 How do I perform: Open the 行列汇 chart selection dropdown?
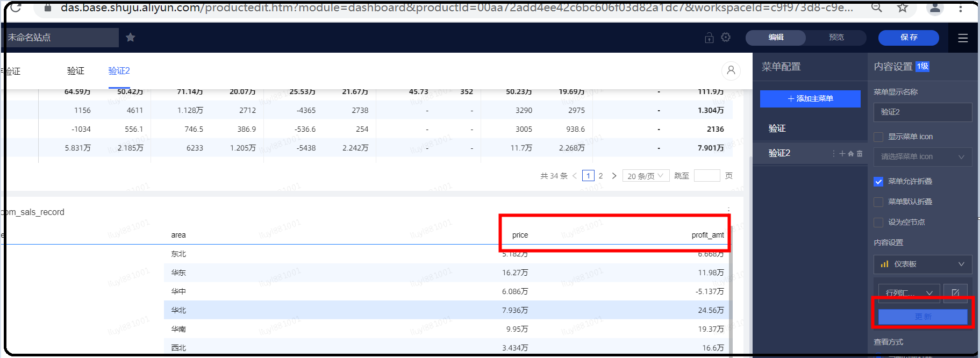(909, 292)
